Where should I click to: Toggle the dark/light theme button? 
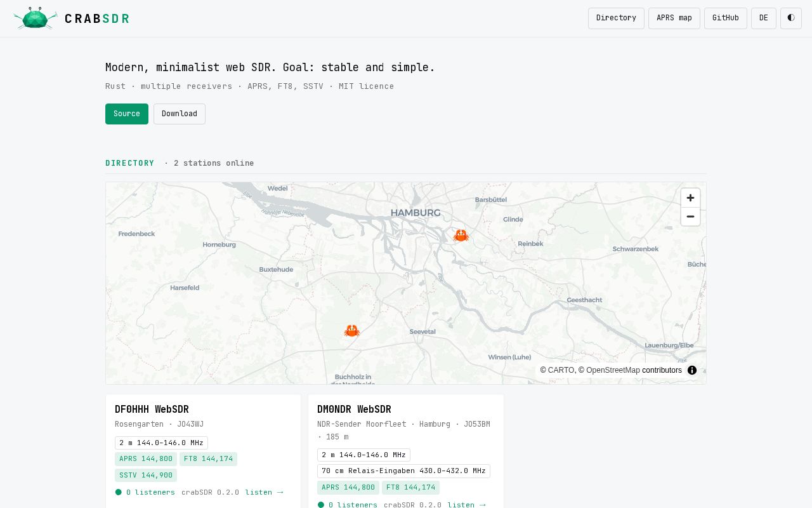click(791, 18)
